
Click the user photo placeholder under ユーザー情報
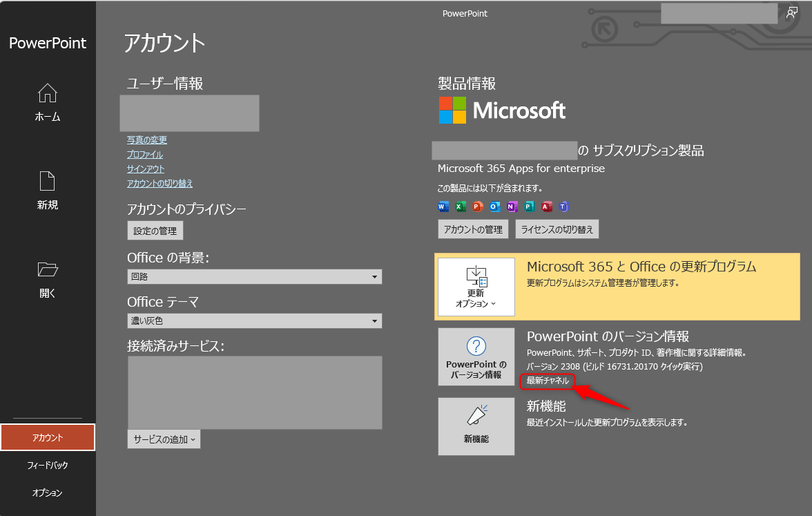(x=189, y=113)
